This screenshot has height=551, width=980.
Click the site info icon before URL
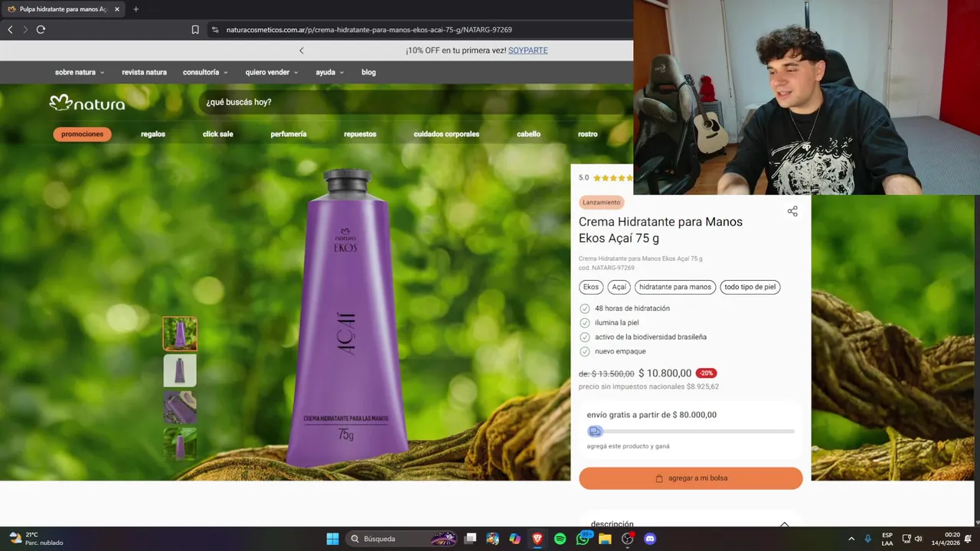pyautogui.click(x=215, y=30)
